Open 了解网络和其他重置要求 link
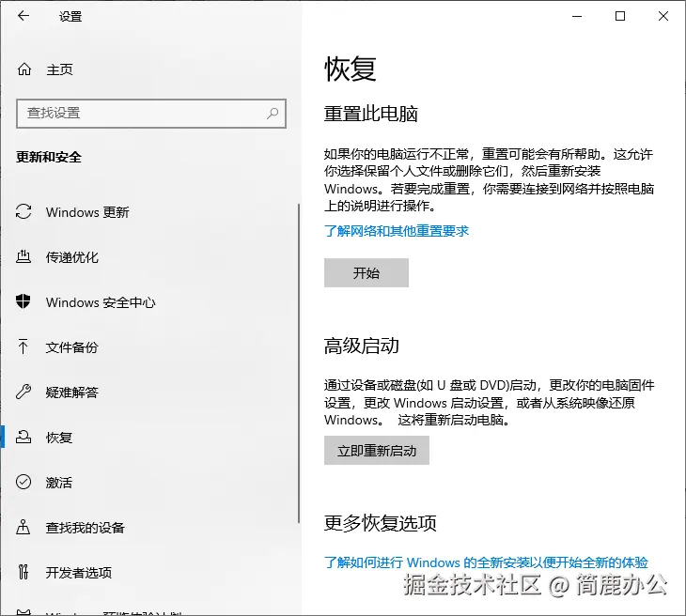The image size is (686, 616). (397, 230)
